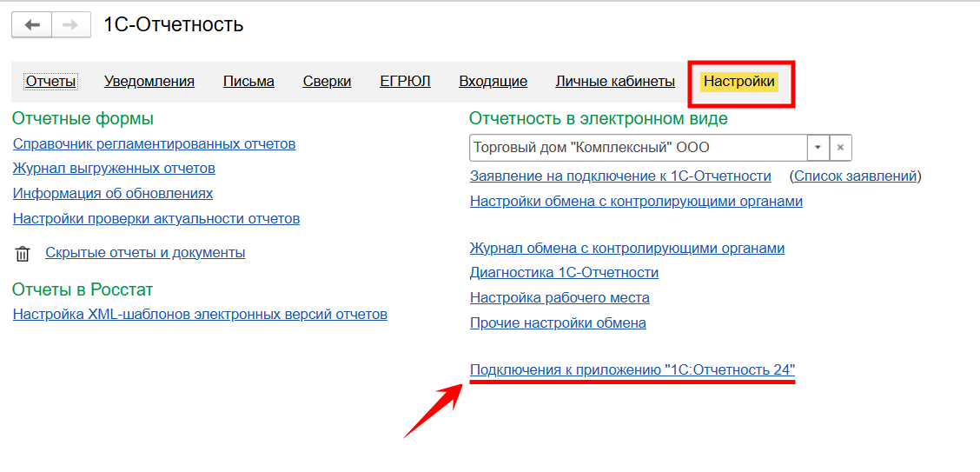Open Подключения к приложению "1С:Отчетность 24"

pyautogui.click(x=632, y=370)
